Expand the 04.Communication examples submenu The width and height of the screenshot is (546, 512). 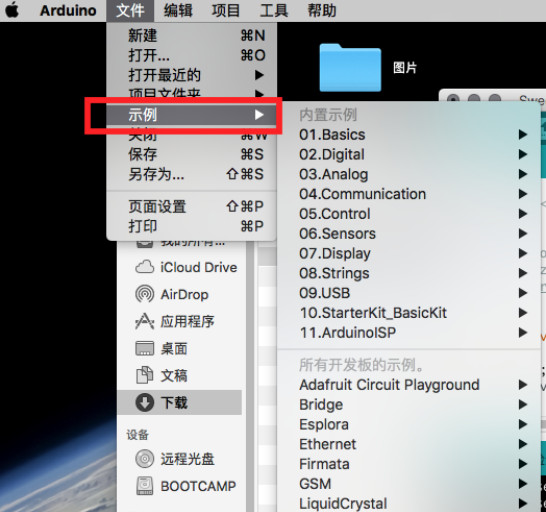pyautogui.click(x=408, y=194)
